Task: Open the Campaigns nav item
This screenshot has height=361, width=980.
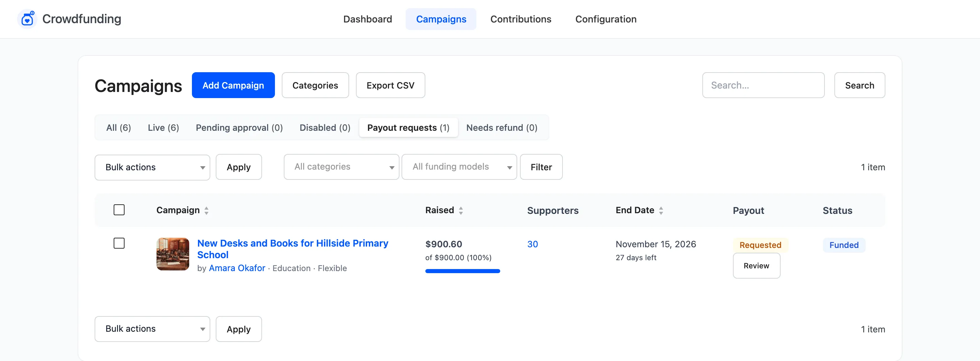Action: pyautogui.click(x=441, y=19)
